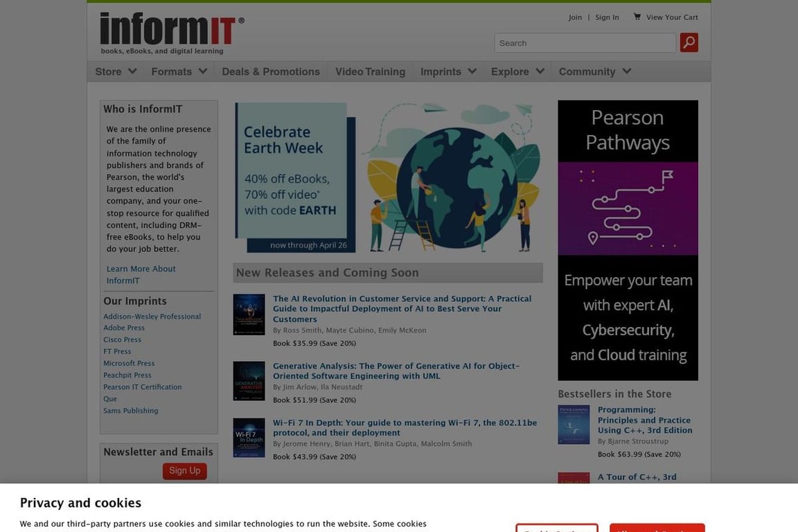Expand the Formats menu
798x532 pixels.
click(179, 72)
